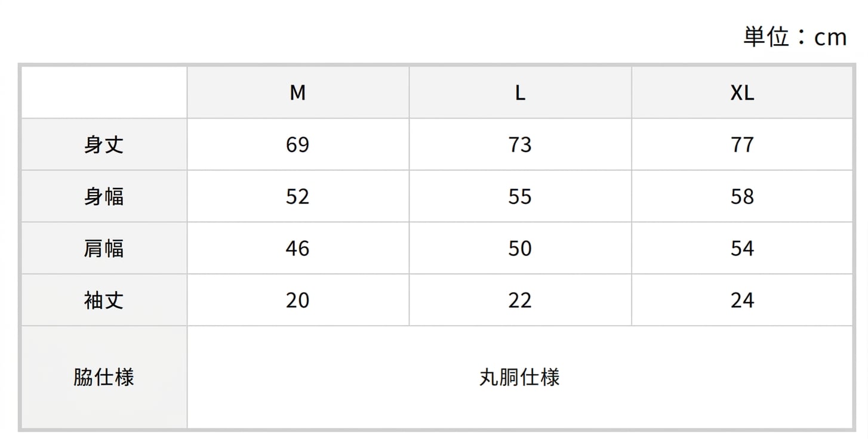The height and width of the screenshot is (439, 868).
Task: Click the XL size column header
Action: pyautogui.click(x=742, y=92)
